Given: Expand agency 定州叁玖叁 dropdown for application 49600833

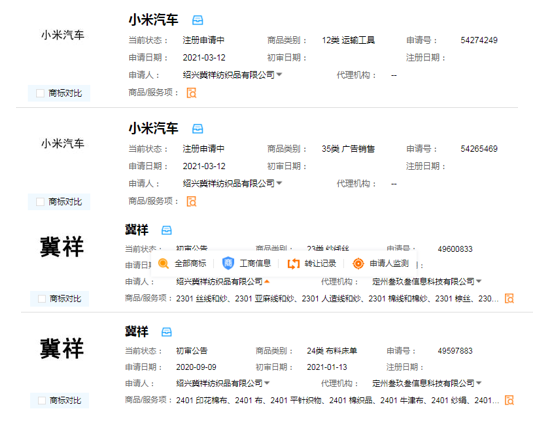Looking at the screenshot, I should point(479,281).
